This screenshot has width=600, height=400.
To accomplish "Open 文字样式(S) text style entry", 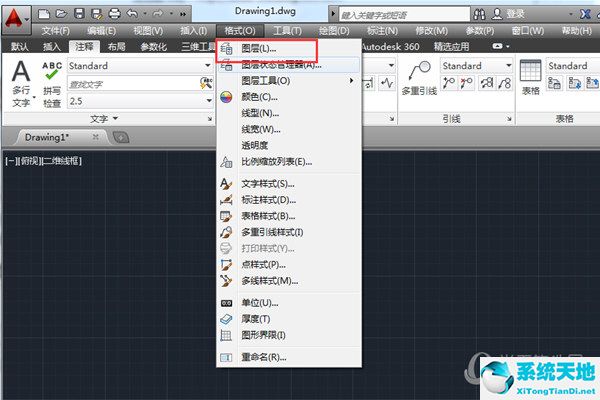I will 289,184.
